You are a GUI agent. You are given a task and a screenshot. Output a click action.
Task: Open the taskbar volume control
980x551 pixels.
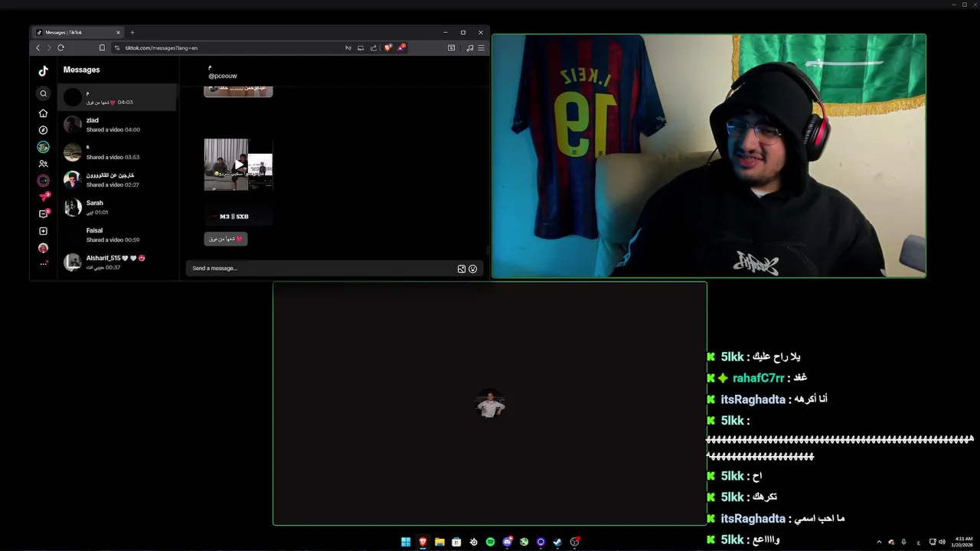click(942, 542)
